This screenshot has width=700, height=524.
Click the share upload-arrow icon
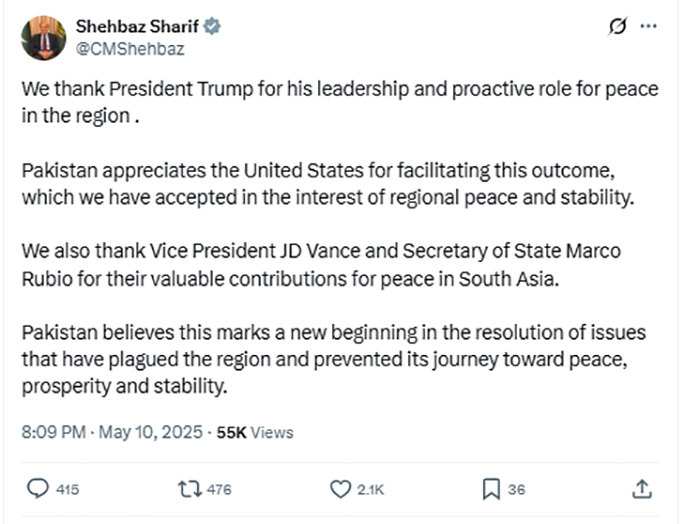(x=643, y=489)
